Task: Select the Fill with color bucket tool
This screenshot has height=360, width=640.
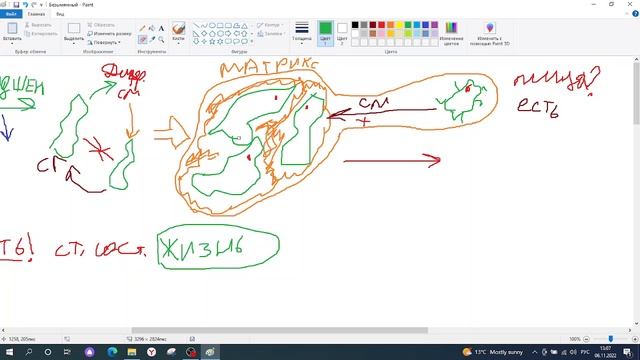Action: [x=152, y=28]
